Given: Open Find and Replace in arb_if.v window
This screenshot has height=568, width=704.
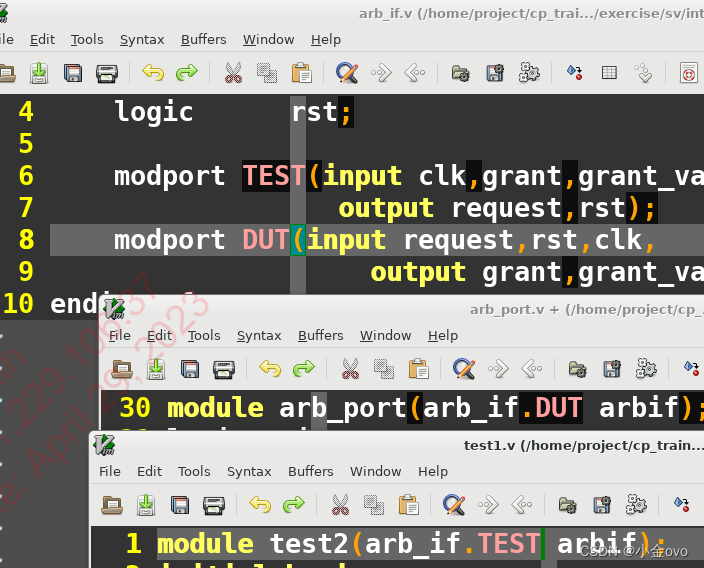Looking at the screenshot, I should point(347,73).
